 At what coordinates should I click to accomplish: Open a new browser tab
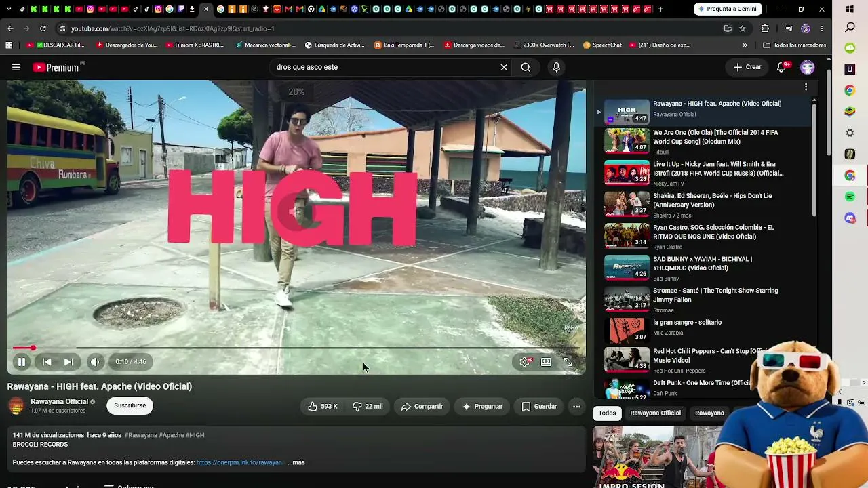[x=660, y=9]
